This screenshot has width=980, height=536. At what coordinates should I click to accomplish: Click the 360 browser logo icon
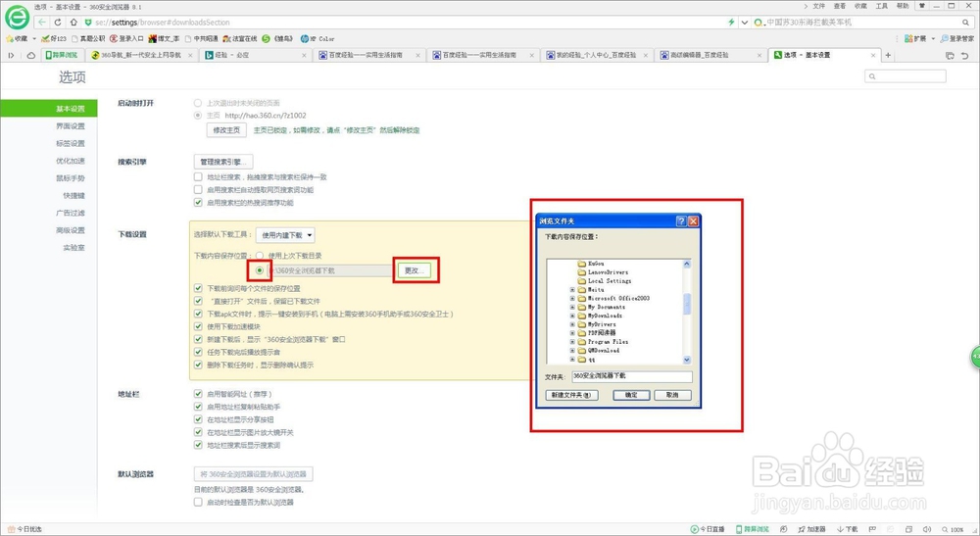click(17, 17)
